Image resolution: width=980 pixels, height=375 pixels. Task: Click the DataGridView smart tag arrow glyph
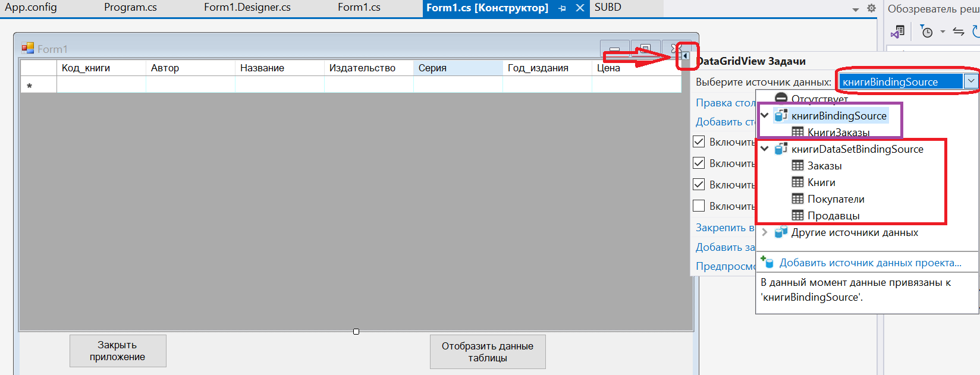tap(685, 56)
